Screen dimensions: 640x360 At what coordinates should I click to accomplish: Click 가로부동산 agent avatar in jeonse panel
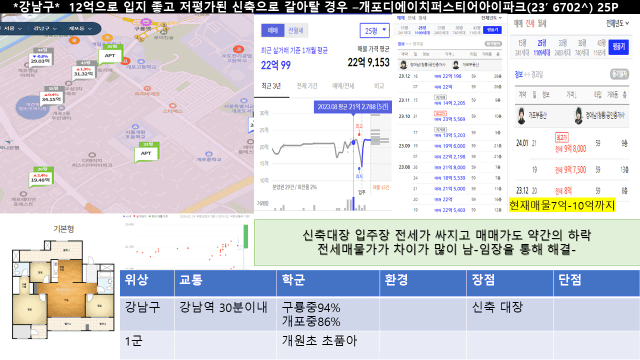click(x=521, y=116)
